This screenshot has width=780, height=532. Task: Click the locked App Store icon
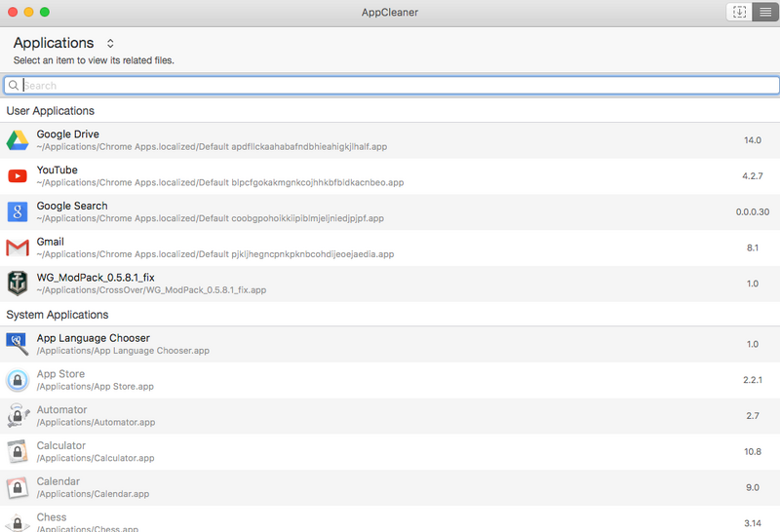click(x=18, y=380)
